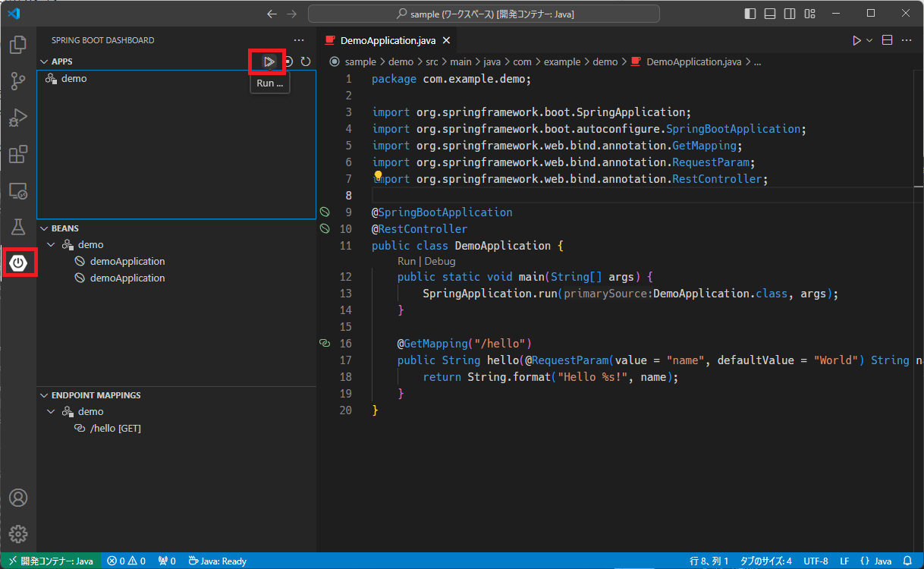Image resolution: width=924 pixels, height=569 pixels.
Task: Open editor more actions ellipsis
Action: tap(907, 40)
